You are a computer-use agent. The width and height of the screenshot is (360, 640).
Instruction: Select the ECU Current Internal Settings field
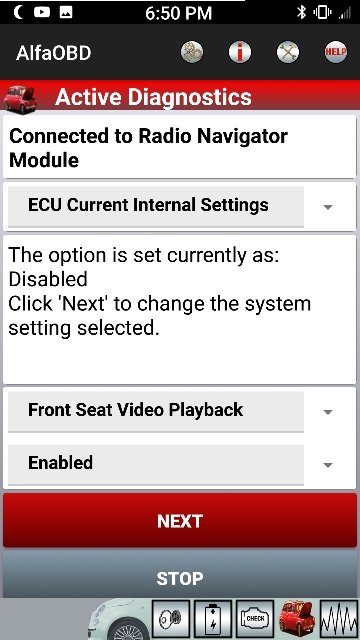[x=156, y=207]
